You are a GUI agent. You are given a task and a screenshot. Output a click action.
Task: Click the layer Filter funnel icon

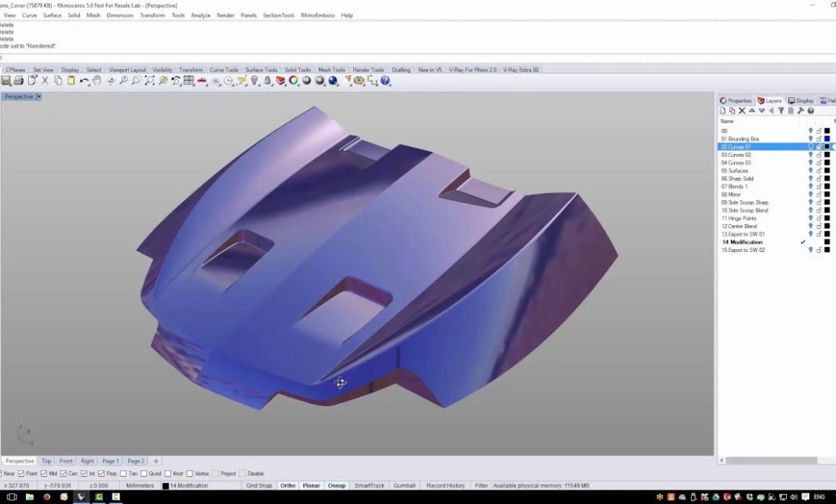click(x=781, y=111)
